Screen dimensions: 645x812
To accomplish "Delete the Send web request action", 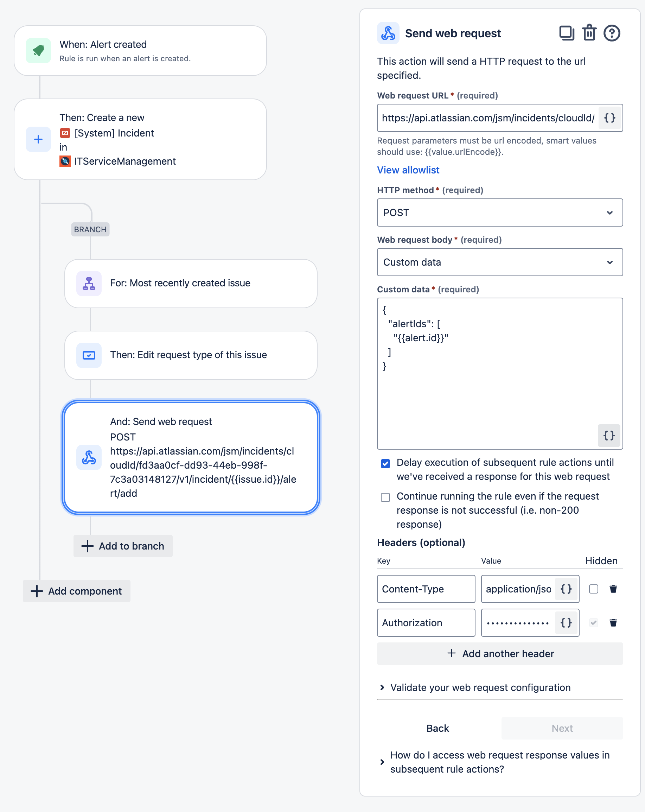I will [589, 33].
